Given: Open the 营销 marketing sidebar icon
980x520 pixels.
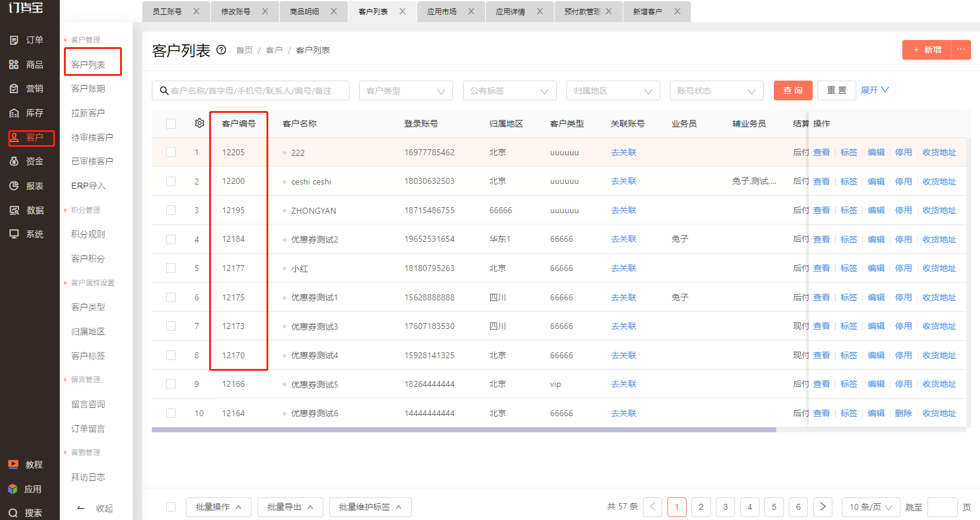Looking at the screenshot, I should coord(14,88).
